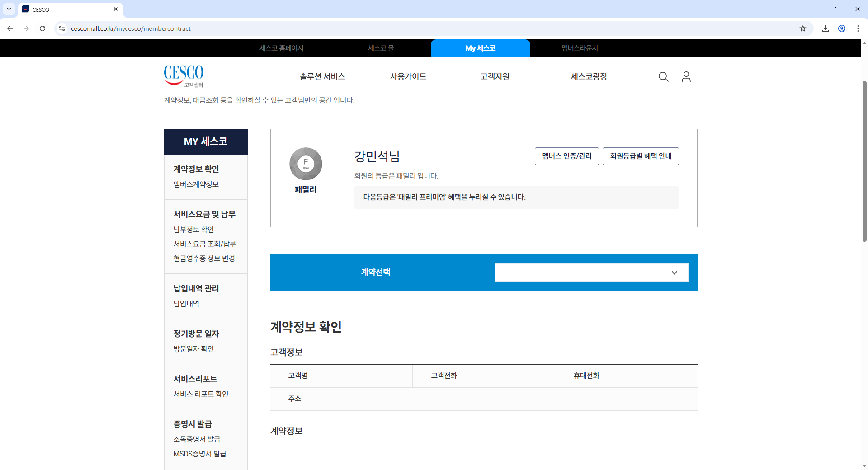Click 회원등급별 혜택 안내 button
868x470 pixels.
point(640,156)
